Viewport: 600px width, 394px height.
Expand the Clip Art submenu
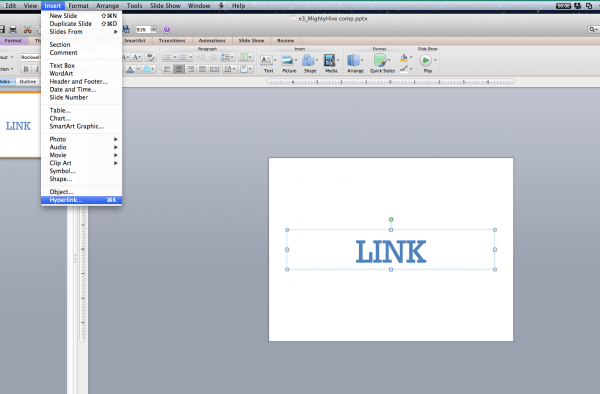click(82, 163)
